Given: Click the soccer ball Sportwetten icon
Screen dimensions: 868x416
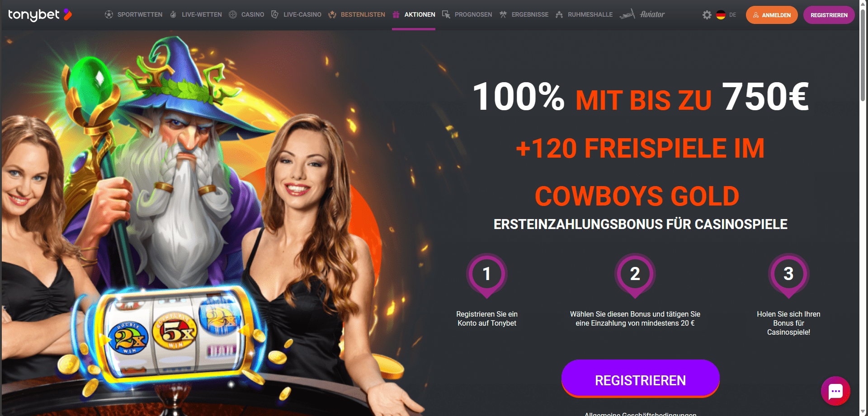Looking at the screenshot, I should (109, 14).
